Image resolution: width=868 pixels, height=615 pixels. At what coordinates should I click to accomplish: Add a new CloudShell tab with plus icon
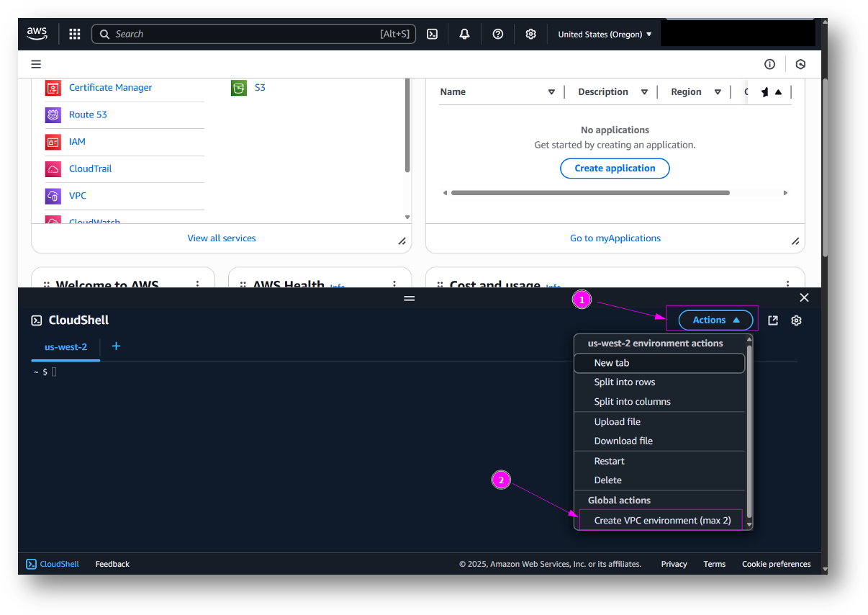point(116,346)
